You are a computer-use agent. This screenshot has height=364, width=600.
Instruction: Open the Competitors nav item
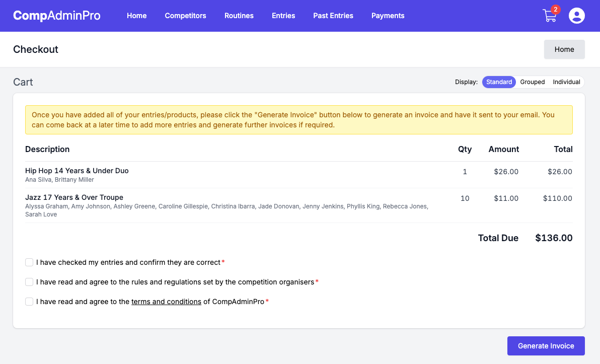[186, 16]
